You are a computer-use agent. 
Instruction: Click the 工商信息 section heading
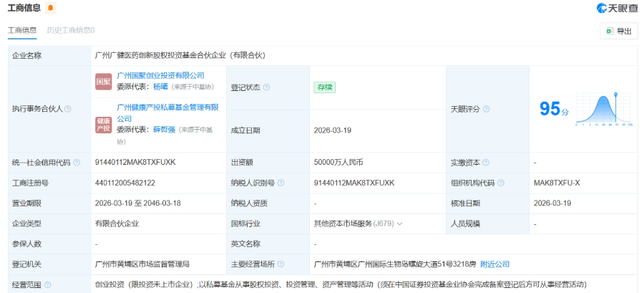[24, 8]
